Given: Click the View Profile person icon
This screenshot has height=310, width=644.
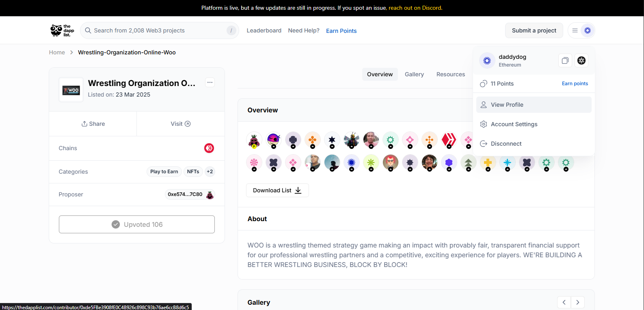Looking at the screenshot, I should click(x=484, y=105).
